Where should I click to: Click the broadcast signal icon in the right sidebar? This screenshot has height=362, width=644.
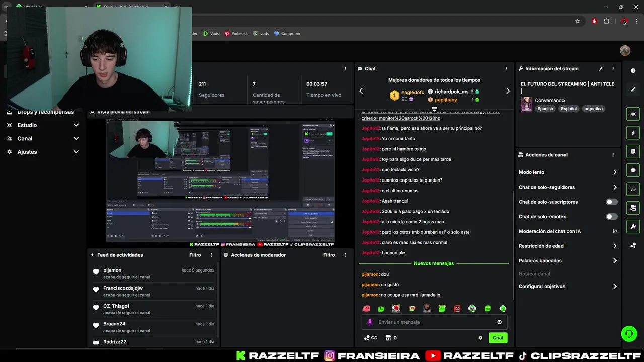tap(633, 189)
